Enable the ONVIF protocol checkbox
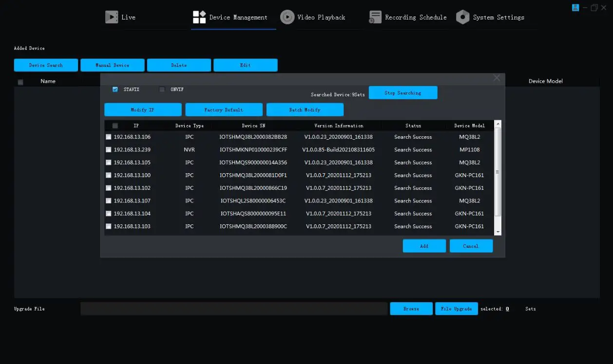Viewport: 613px width, 364px height. click(x=162, y=90)
